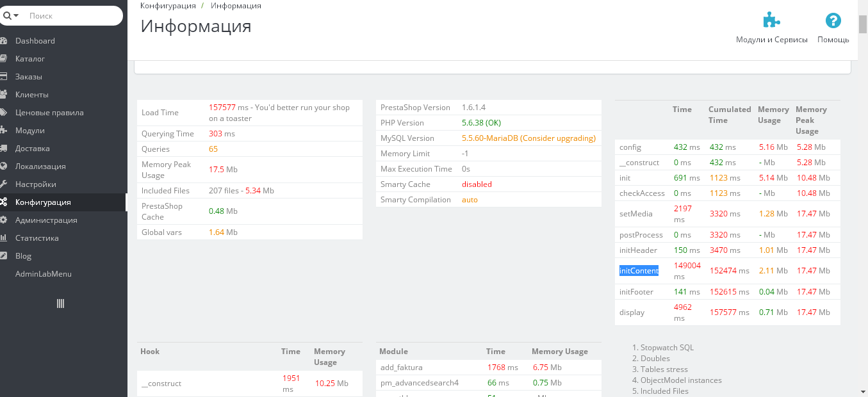
Task: Jump to ObjectModel instances section
Action: (x=681, y=380)
